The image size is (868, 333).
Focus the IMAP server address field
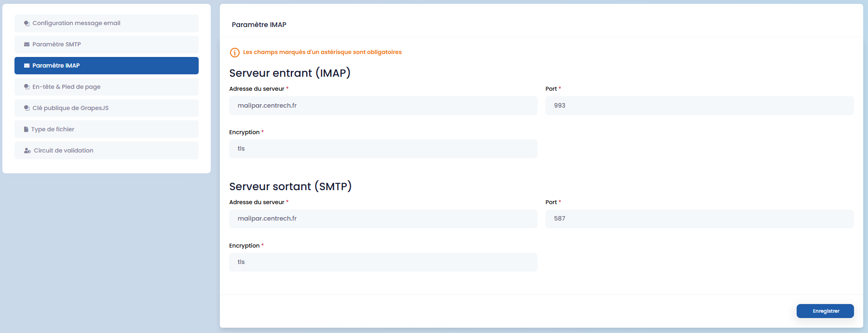coord(383,106)
